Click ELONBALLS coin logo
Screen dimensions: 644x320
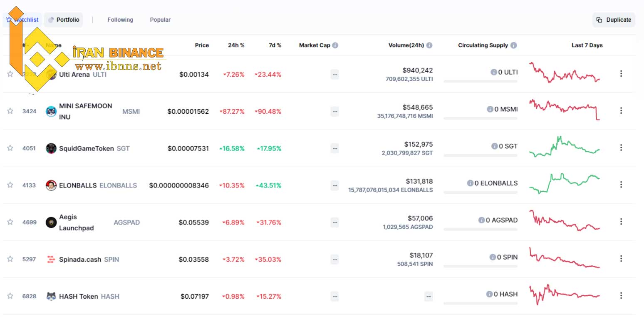(51, 185)
